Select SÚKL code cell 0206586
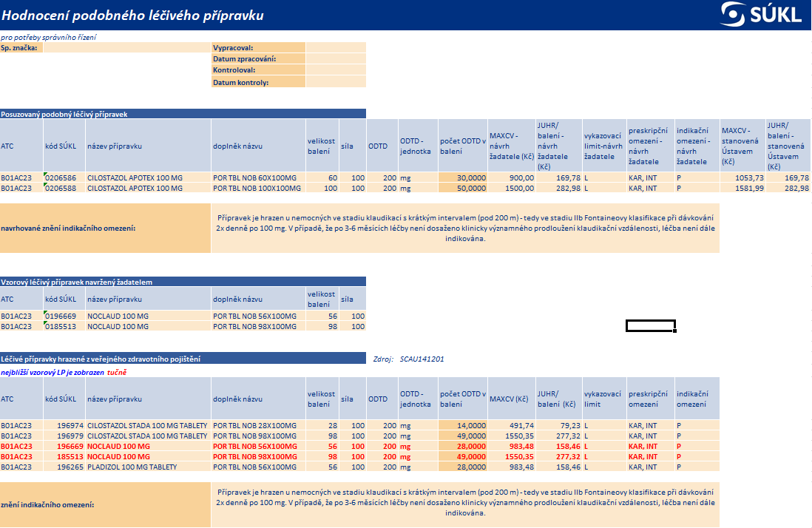Image resolution: width=812 pixels, height=528 pixels. (64, 177)
